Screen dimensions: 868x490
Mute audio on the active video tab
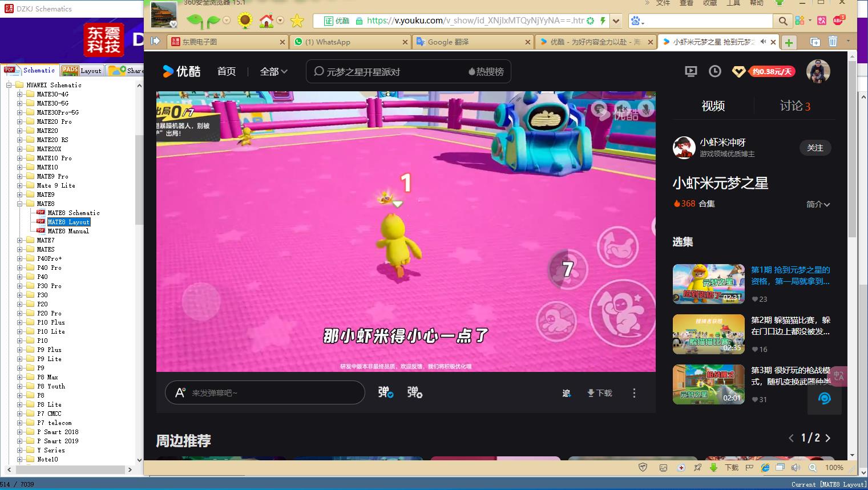(x=763, y=42)
